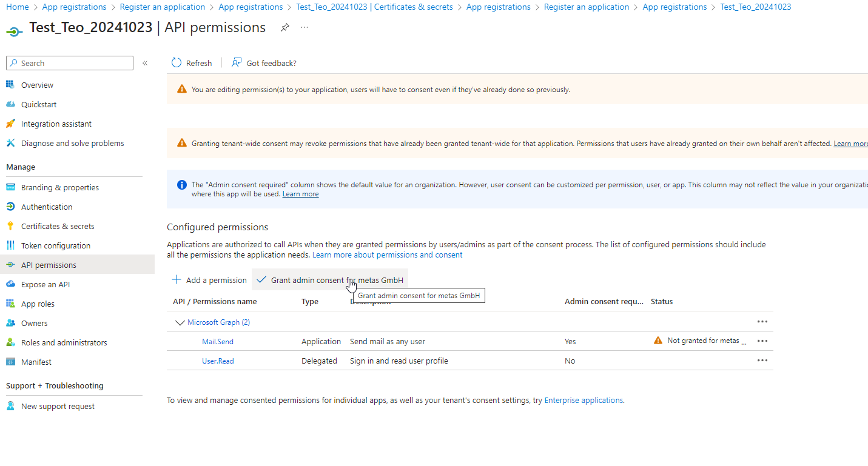Collapse the Microsoft Graph (2) group chevron
868x466 pixels.
[x=180, y=322]
